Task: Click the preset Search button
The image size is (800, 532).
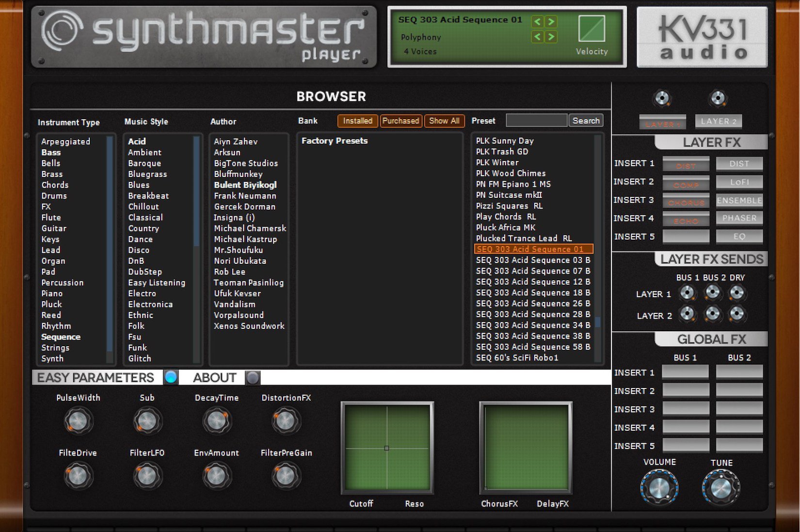Action: click(586, 120)
